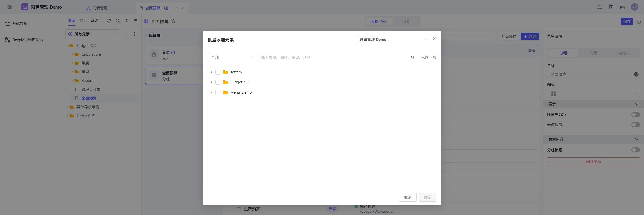Check the BudgetPOC folder checkbox in the dialog
644x215 pixels.
click(x=218, y=82)
